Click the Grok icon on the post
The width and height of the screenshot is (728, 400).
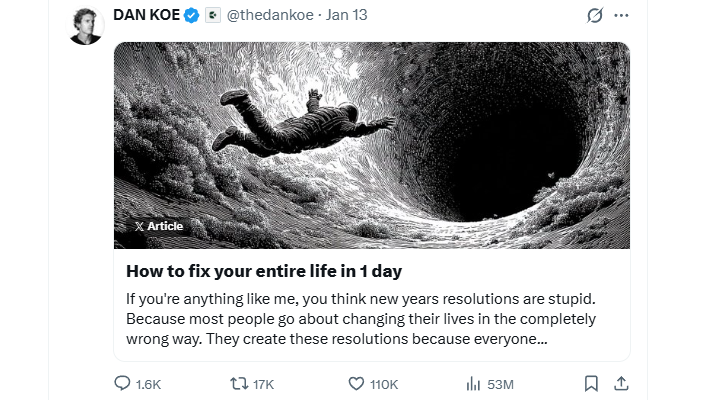596,16
